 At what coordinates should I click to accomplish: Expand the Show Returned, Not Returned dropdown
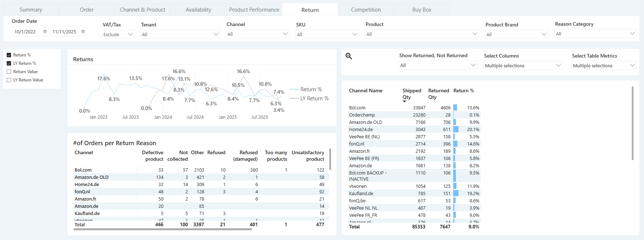pos(438,65)
